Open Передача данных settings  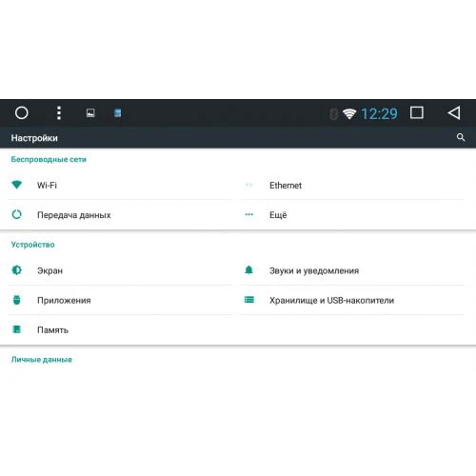click(x=120, y=215)
